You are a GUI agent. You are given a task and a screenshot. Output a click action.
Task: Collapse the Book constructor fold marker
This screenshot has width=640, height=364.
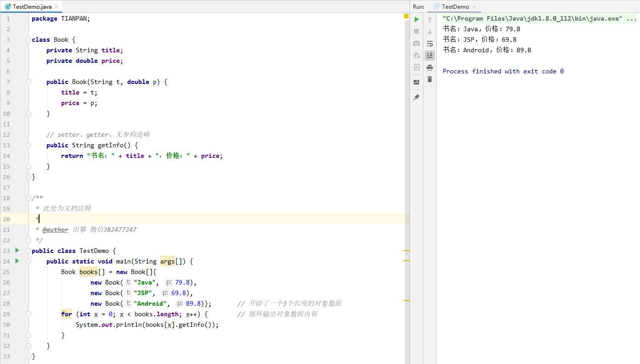pyautogui.click(x=28, y=82)
